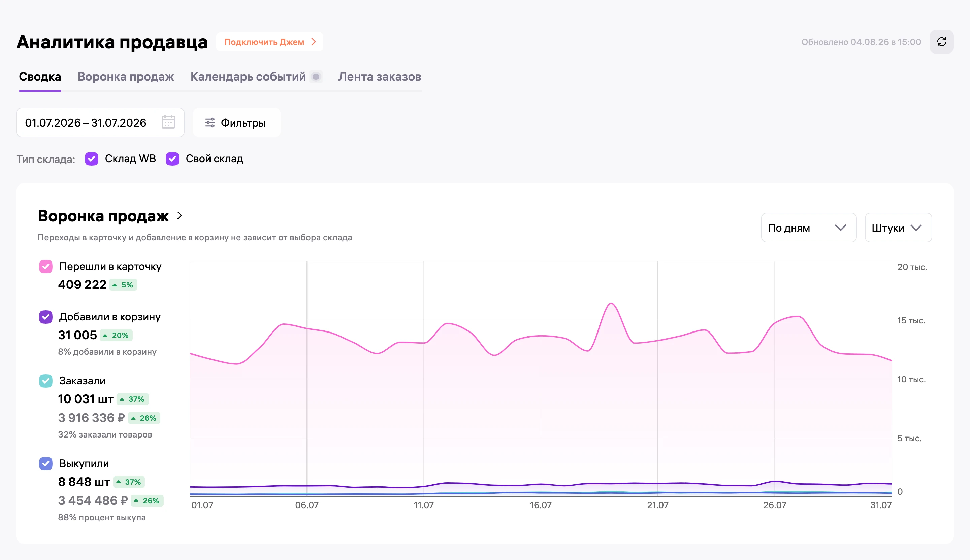The width and height of the screenshot is (970, 560).
Task: Toggle the Выкупили series checkbox
Action: tap(46, 463)
